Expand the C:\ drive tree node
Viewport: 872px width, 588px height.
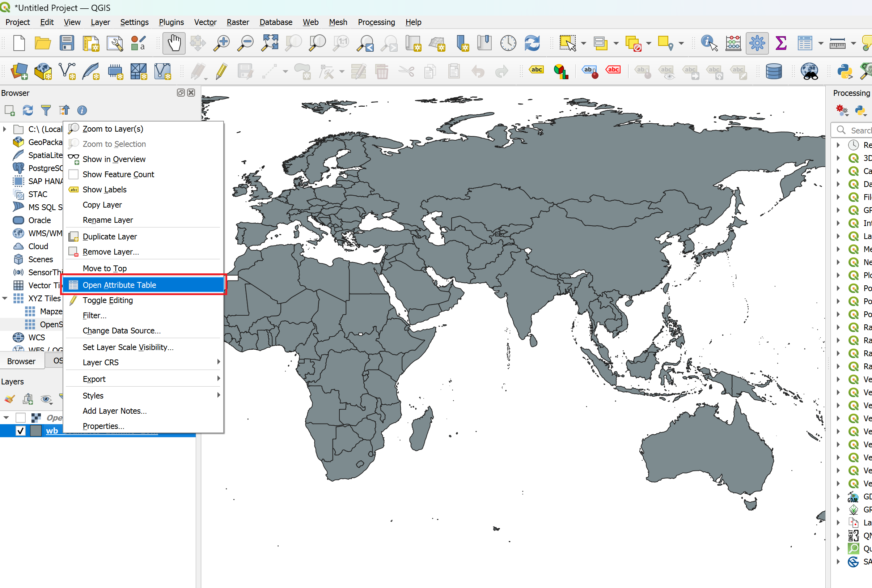click(4, 129)
